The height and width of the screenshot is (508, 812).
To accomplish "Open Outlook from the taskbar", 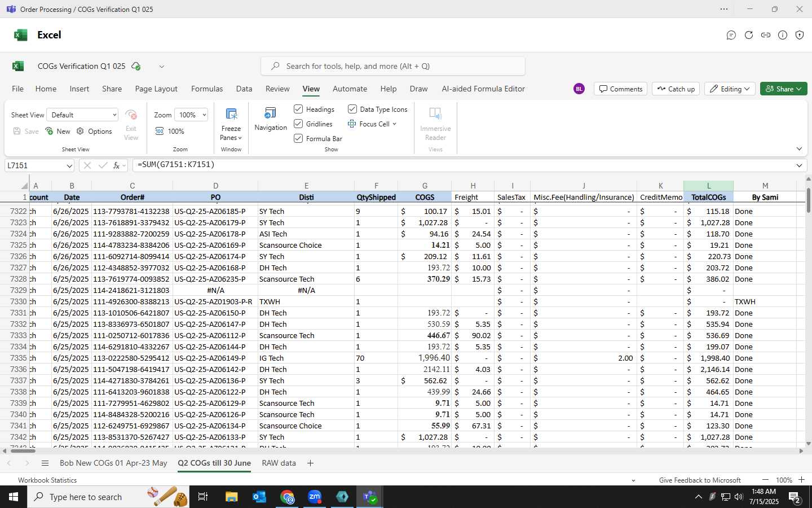I will tap(259, 497).
